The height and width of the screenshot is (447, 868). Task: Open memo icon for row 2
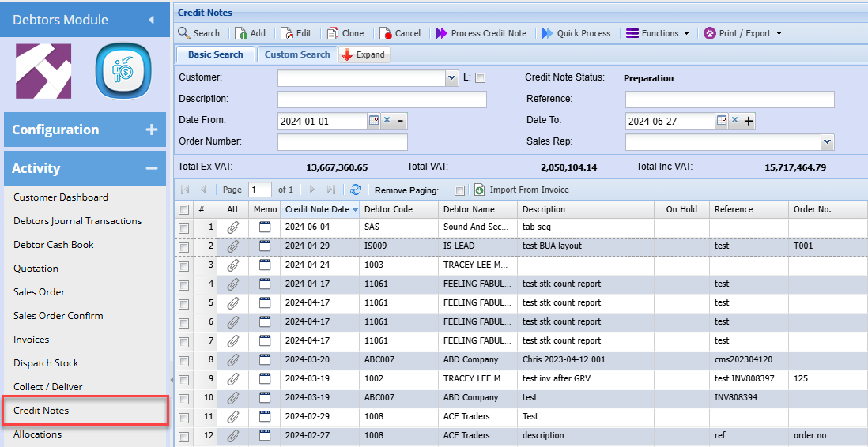point(265,246)
